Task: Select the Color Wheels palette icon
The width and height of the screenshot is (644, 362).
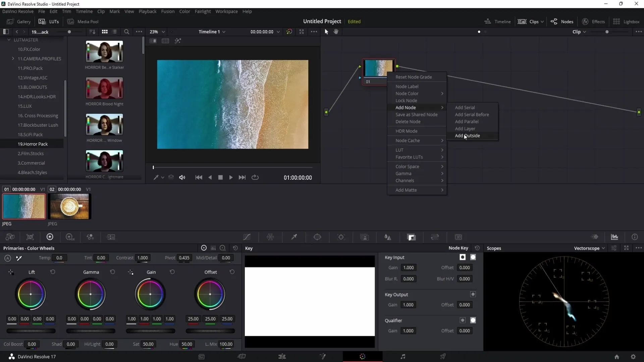Action: point(50,237)
